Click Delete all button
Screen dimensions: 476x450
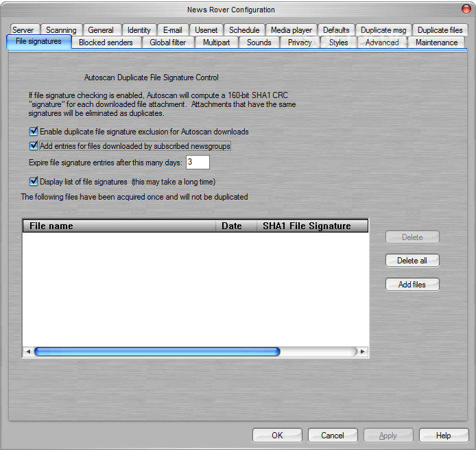tap(412, 261)
